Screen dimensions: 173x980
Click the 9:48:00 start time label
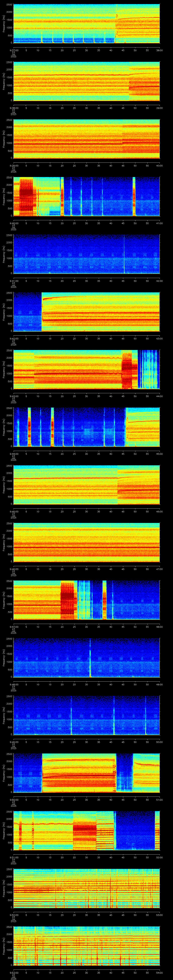tap(14, 684)
